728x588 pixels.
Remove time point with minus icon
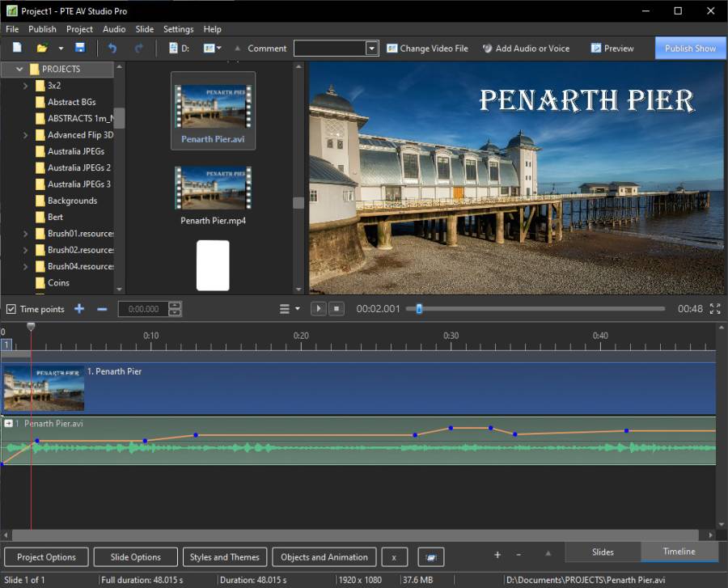point(102,309)
